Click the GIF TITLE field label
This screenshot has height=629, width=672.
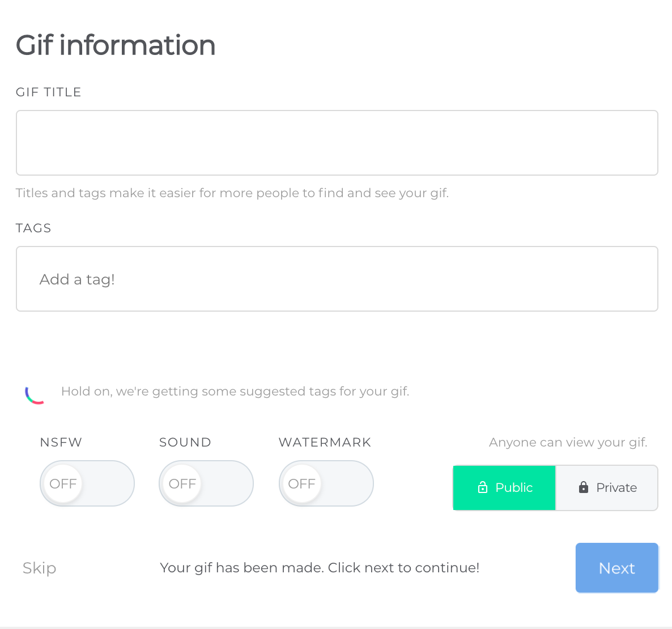click(x=49, y=92)
